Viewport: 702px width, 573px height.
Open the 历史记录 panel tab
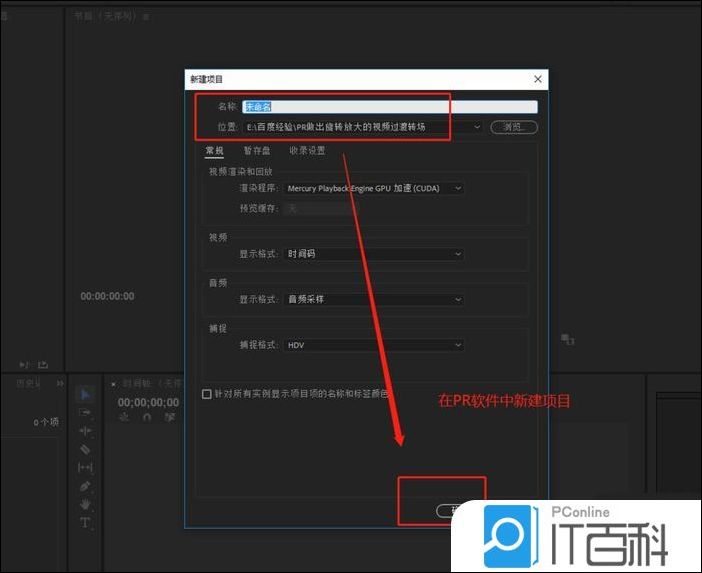tap(28, 384)
